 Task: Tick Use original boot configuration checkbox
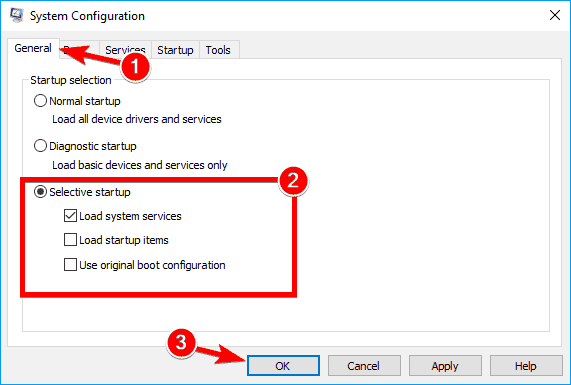(70, 264)
